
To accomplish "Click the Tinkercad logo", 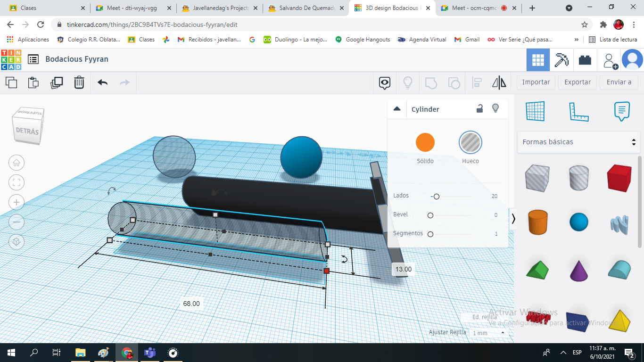I will [x=11, y=59].
